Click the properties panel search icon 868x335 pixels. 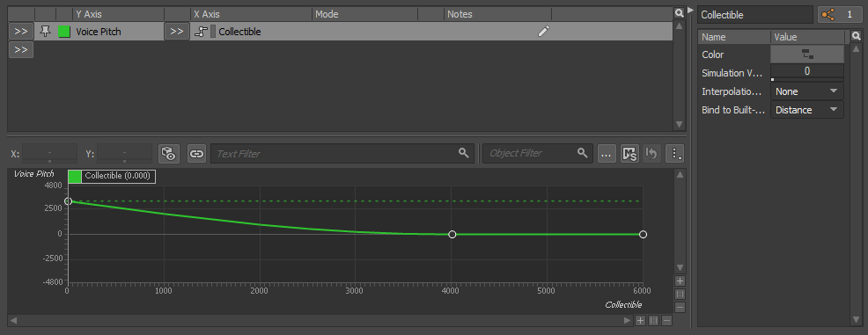856,37
